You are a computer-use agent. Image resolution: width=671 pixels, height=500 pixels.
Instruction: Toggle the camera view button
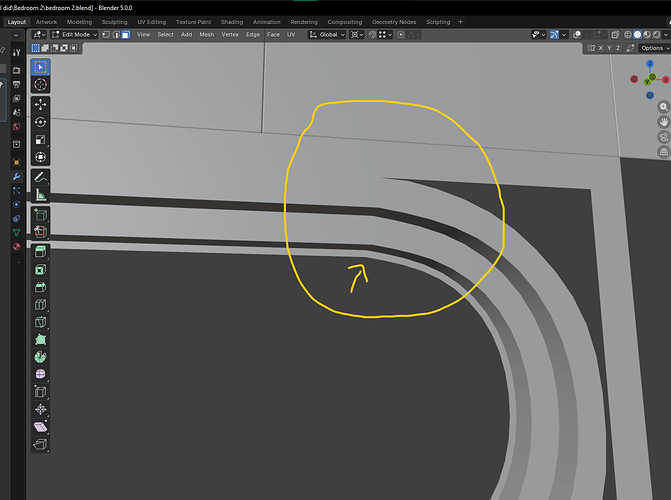click(x=664, y=137)
